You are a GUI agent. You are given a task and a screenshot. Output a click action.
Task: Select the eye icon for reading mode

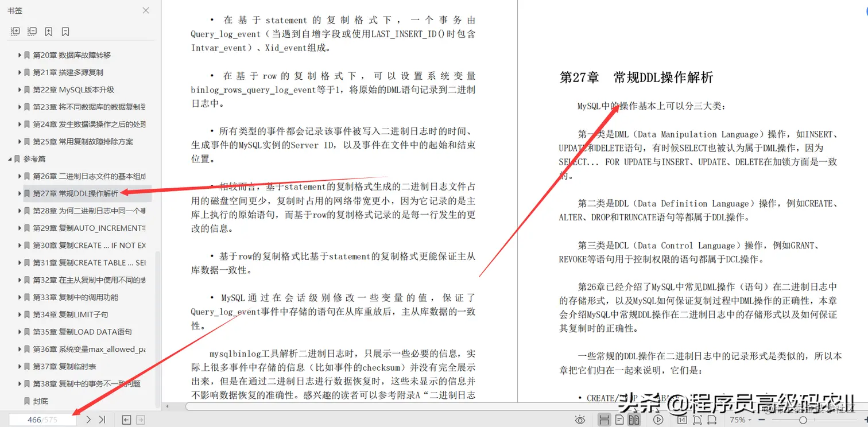(x=580, y=419)
